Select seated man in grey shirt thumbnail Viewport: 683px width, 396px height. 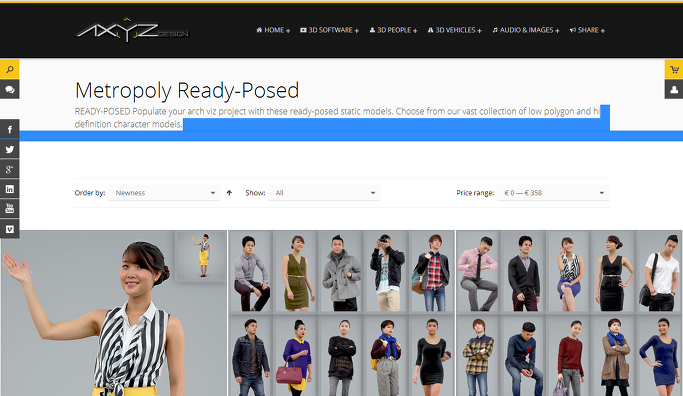click(251, 271)
